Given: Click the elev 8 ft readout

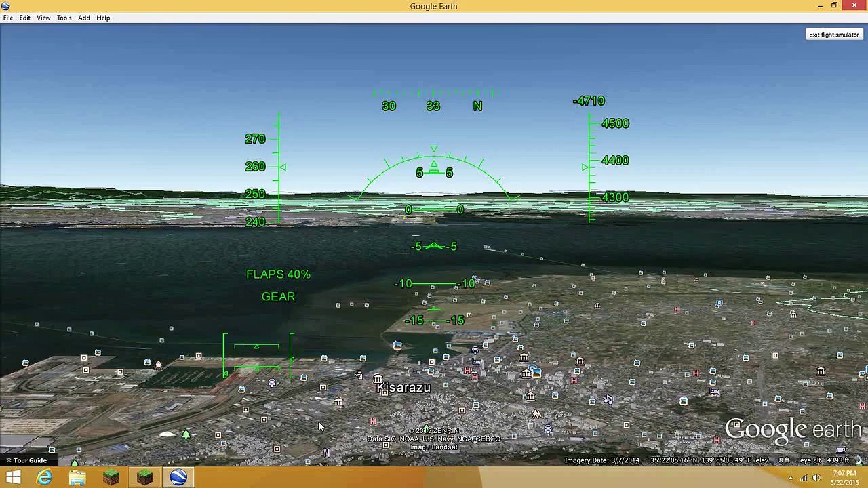Looking at the screenshot, I should click(772, 460).
